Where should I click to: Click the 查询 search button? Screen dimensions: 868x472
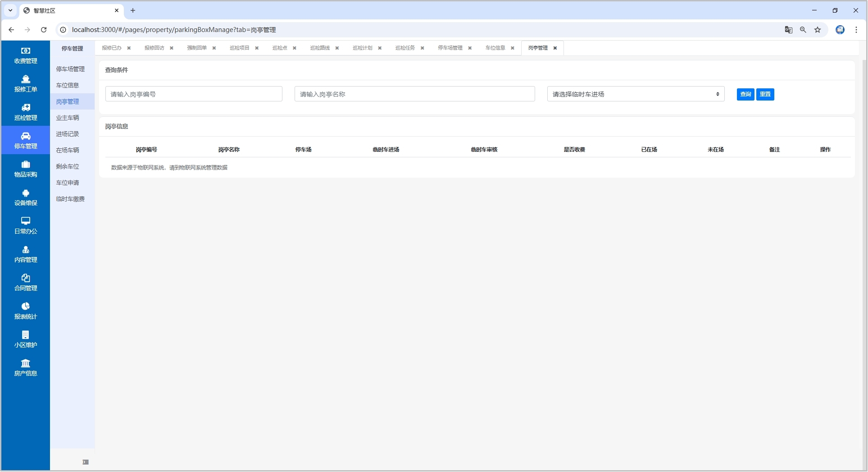tap(745, 94)
